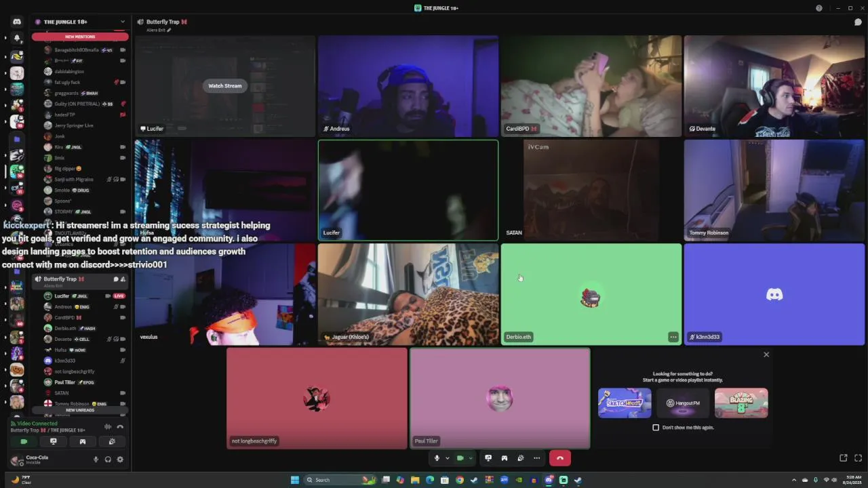Select SATAN in voice member list
The image size is (868, 488).
coord(80,393)
